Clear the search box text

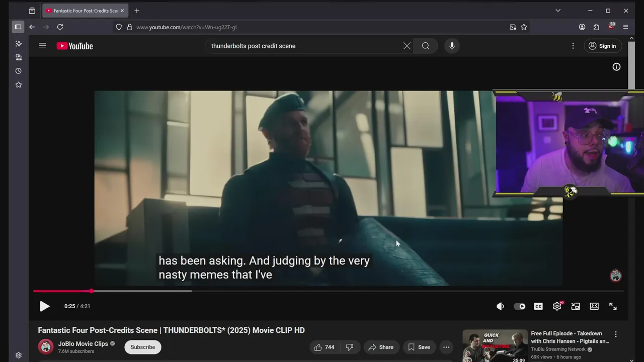(x=407, y=46)
